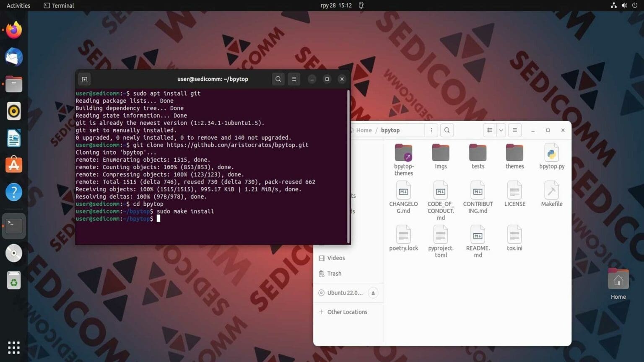Open the system volume and power menu
The height and width of the screenshot is (362, 644).
pyautogui.click(x=624, y=5)
